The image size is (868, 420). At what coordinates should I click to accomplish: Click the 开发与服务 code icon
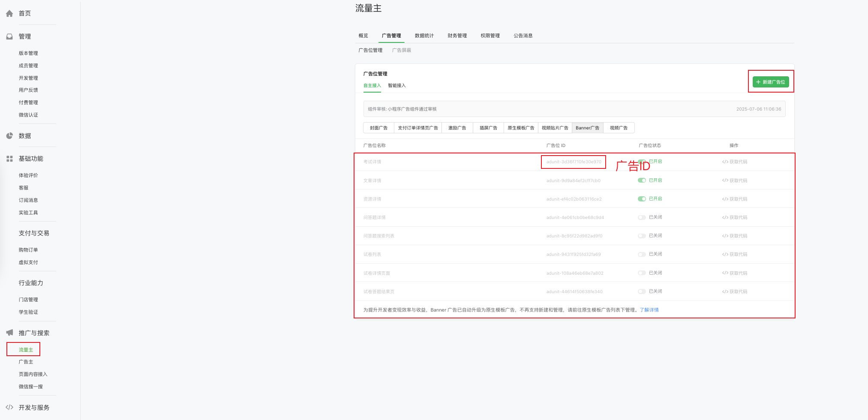pyautogui.click(x=9, y=408)
